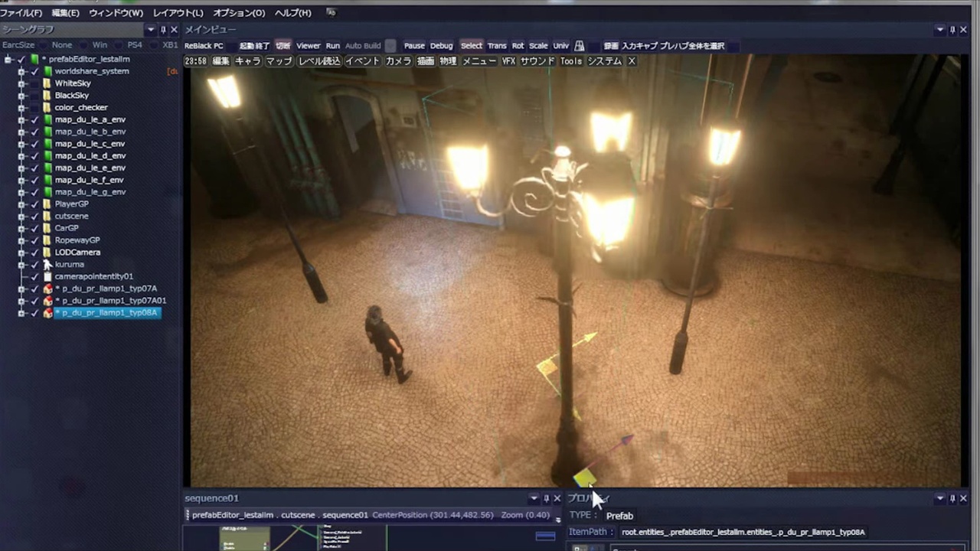This screenshot has height=551, width=980.
Task: Click the house icon of p_du_pr_llamp1_typ07A
Action: [47, 289]
